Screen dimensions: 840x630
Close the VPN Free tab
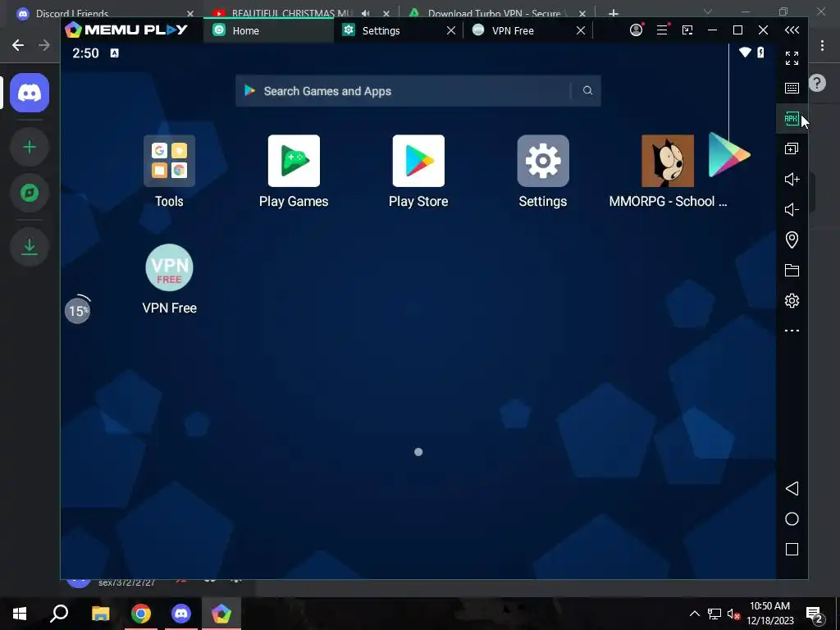point(581,30)
